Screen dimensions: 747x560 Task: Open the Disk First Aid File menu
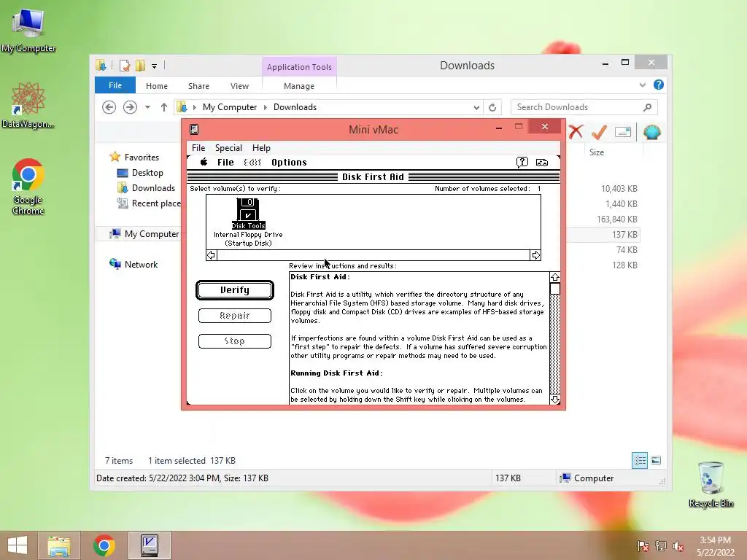pos(225,163)
